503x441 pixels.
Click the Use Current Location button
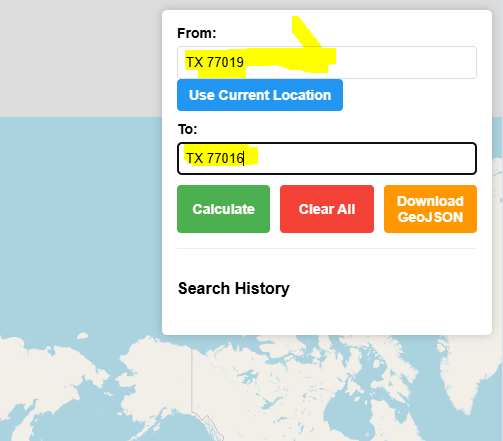click(x=260, y=95)
